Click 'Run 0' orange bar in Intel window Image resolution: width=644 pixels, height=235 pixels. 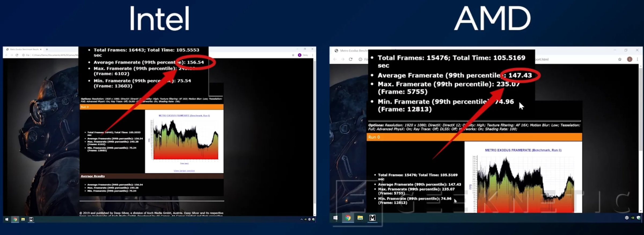point(151,107)
